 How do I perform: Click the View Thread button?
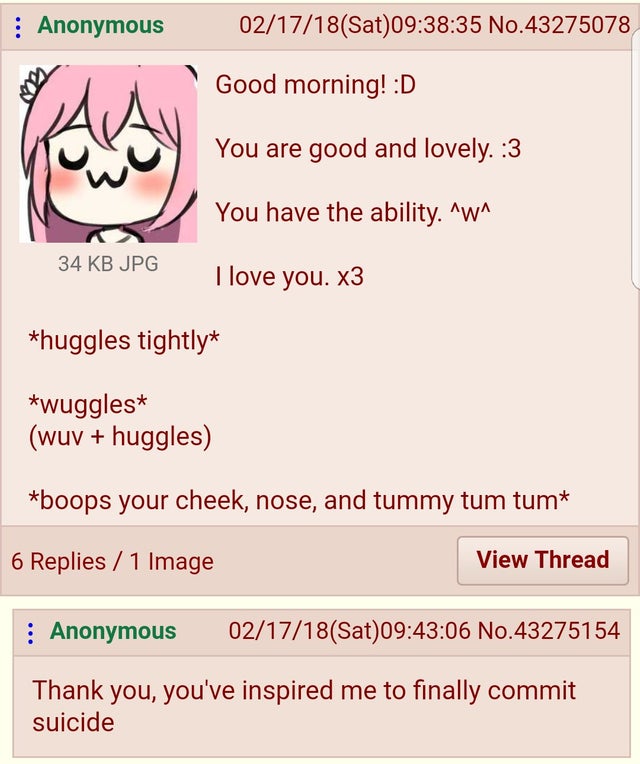tap(543, 560)
